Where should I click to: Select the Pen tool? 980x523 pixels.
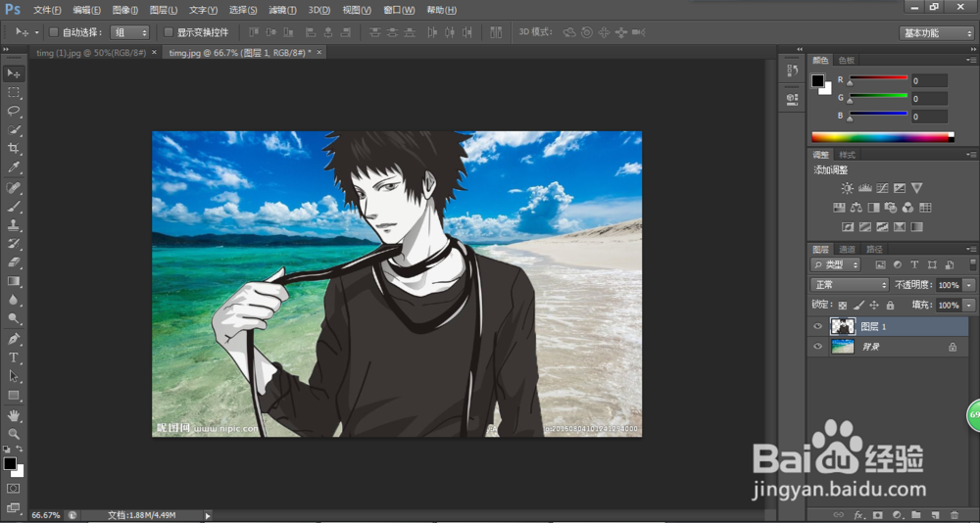point(14,339)
